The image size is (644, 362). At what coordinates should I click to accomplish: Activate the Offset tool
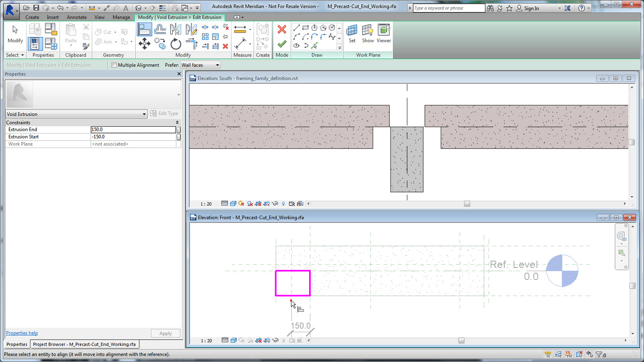click(x=160, y=29)
